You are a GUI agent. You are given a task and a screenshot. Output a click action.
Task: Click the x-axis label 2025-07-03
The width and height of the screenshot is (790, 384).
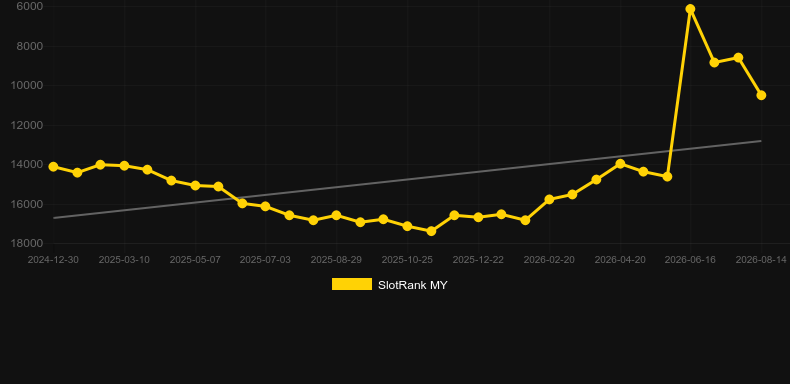[x=265, y=260]
